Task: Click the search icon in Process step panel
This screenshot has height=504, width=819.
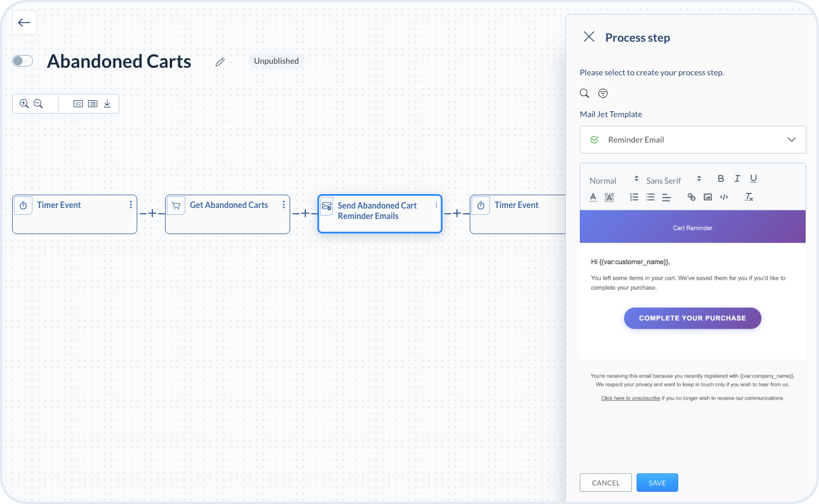Action: tap(584, 93)
